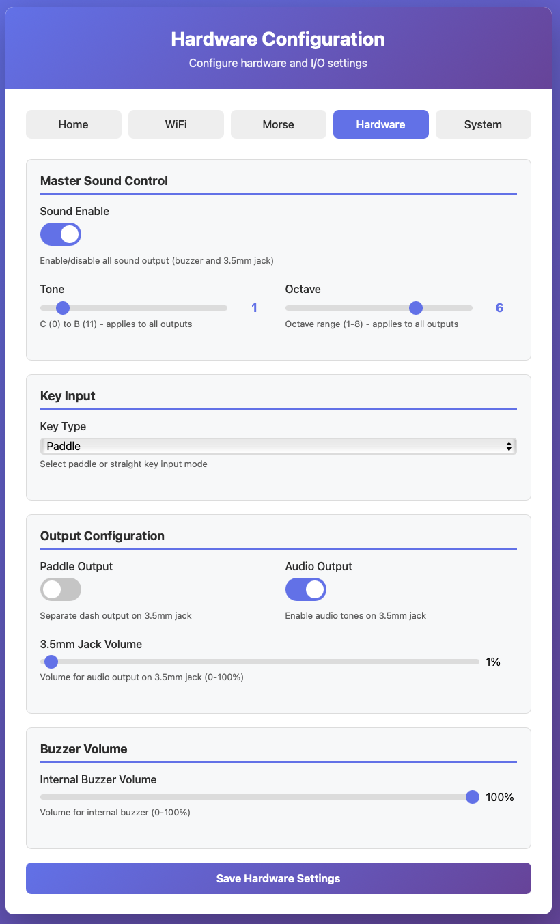Click the Hardware Configuration page title
560x924 pixels.
pos(278,39)
